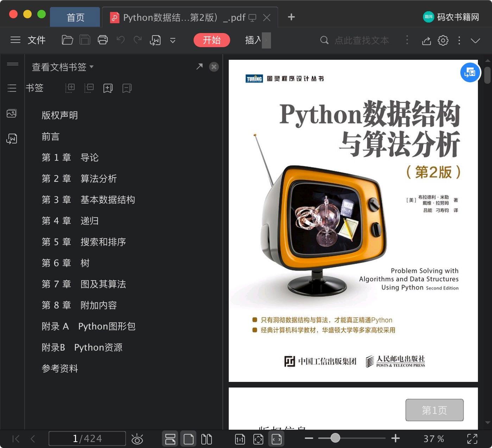Delete bookmark icon
The width and height of the screenshot is (492, 448).
pos(127,88)
